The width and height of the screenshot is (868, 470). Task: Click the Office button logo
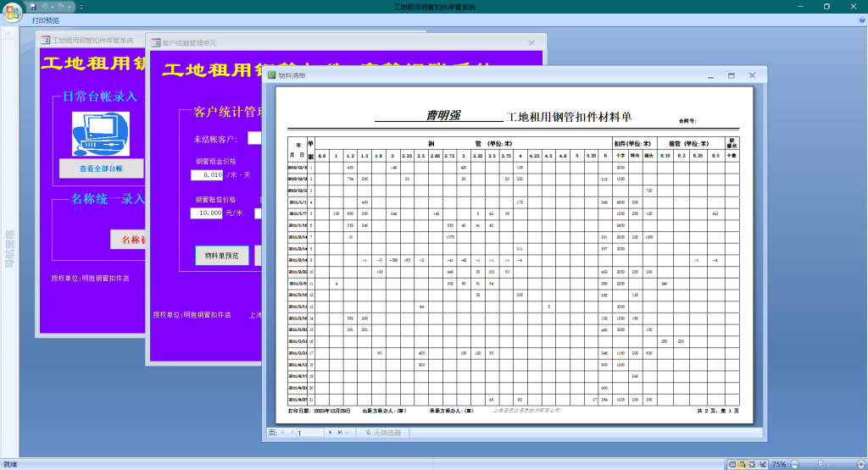click(13, 11)
